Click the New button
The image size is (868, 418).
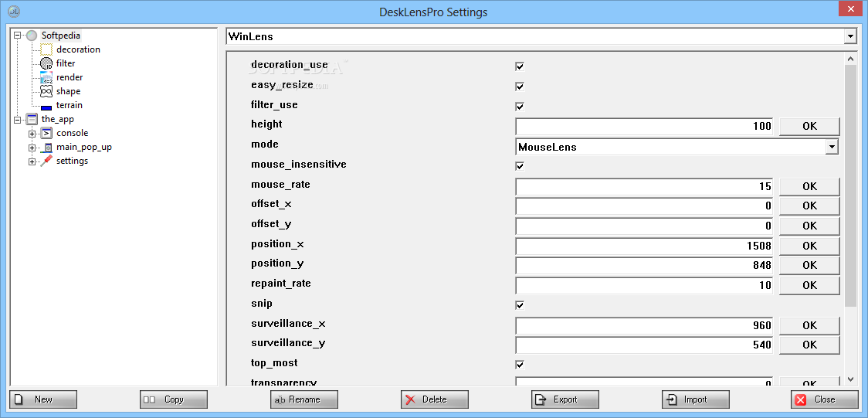tap(43, 399)
